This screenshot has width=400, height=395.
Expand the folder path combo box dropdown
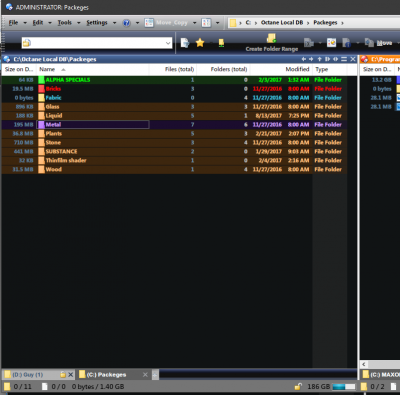(x=168, y=43)
